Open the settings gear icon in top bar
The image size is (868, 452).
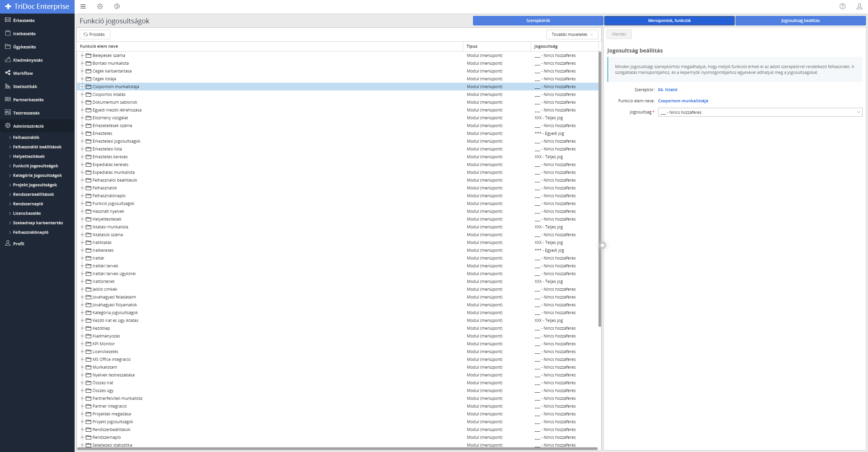pyautogui.click(x=100, y=6)
